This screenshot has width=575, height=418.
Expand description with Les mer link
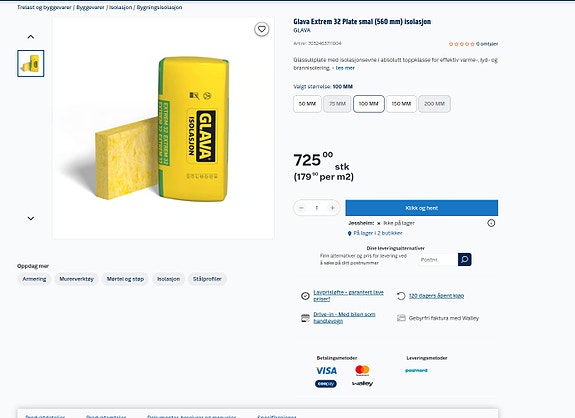click(x=345, y=68)
